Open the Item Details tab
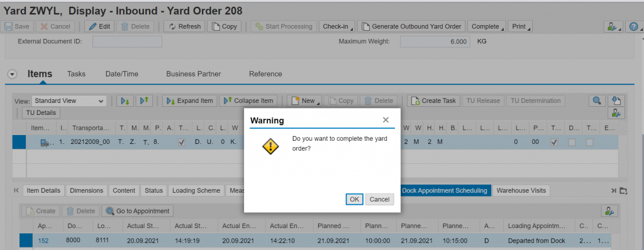The height and width of the screenshot is (250, 644). click(x=43, y=190)
